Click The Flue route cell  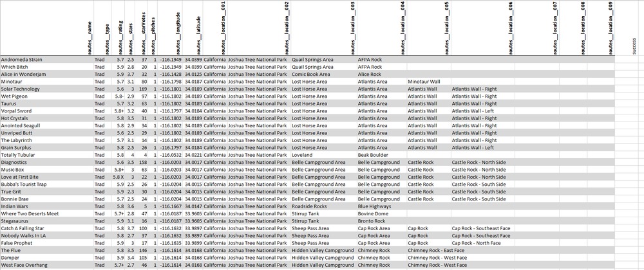pos(47,250)
